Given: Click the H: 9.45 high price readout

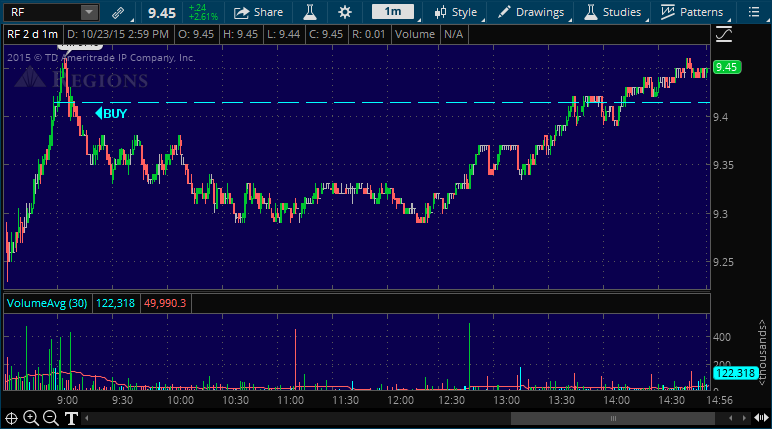Looking at the screenshot, I should pyautogui.click(x=240, y=34).
